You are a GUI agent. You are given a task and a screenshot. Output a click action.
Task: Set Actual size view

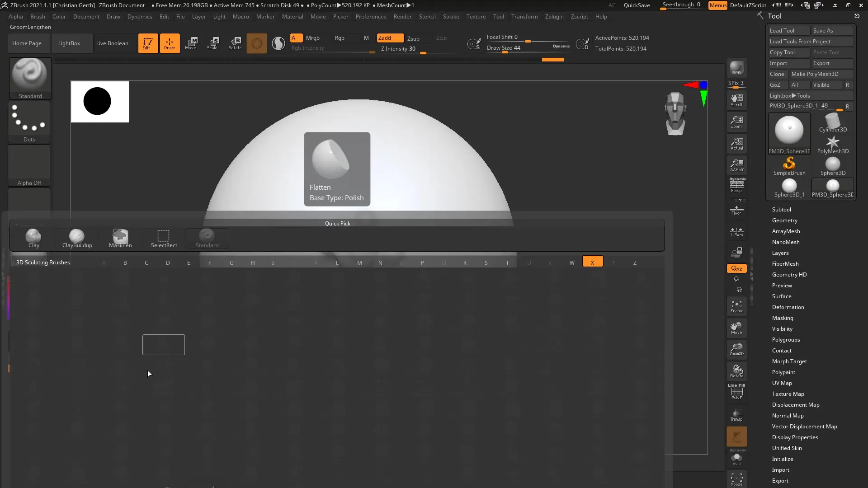coord(736,144)
